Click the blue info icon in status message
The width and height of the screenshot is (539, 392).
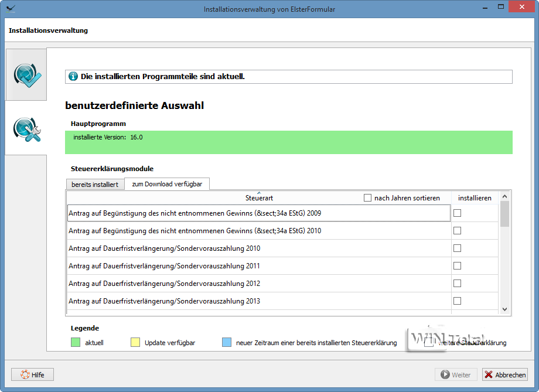(x=73, y=76)
